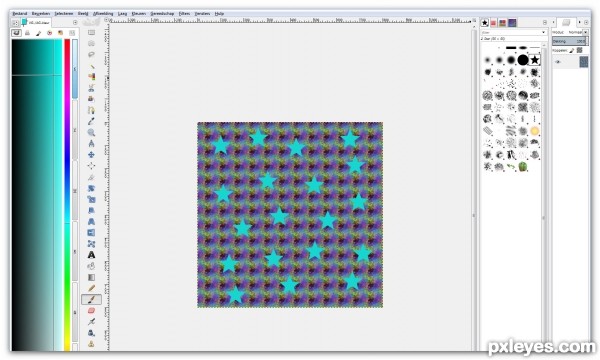This screenshot has width=600, height=360.
Task: Select the Move tool
Action: (91, 155)
